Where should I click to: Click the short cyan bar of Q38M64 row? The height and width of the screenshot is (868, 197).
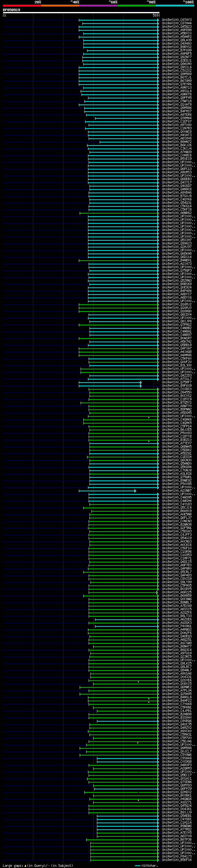127,118
